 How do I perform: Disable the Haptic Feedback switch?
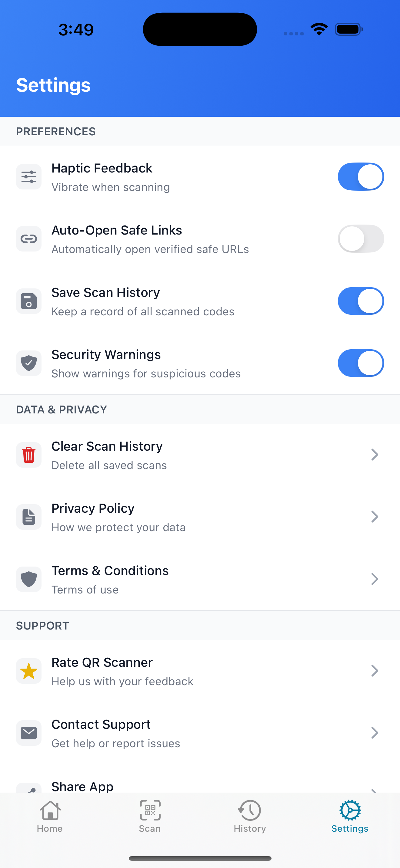361,177
